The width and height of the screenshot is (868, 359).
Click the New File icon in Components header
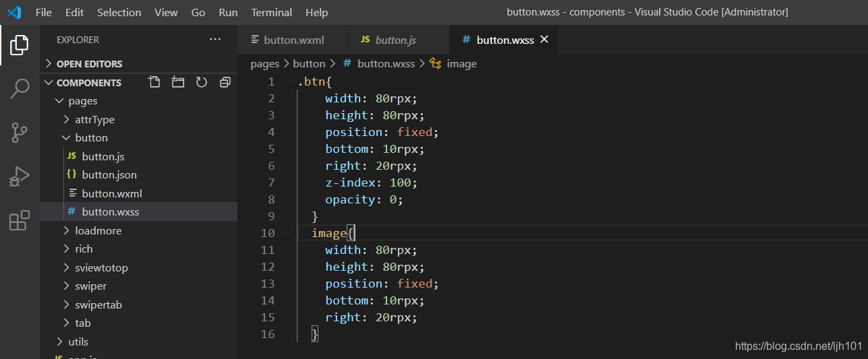click(154, 82)
